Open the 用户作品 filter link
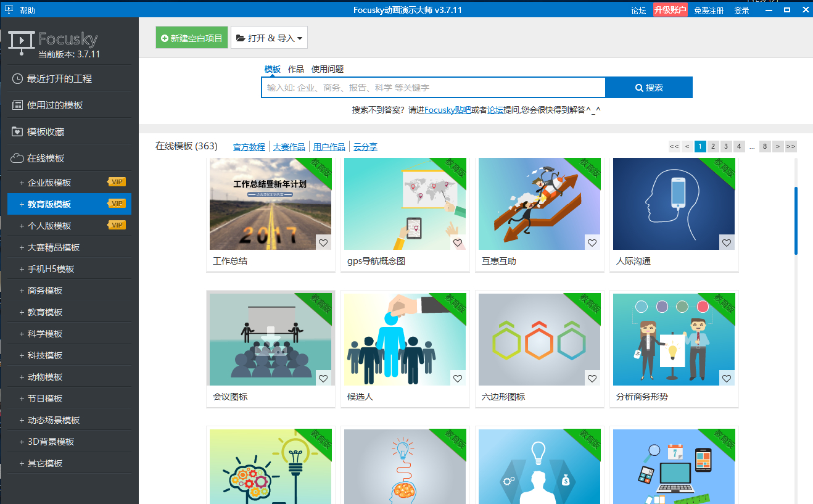 [329, 147]
